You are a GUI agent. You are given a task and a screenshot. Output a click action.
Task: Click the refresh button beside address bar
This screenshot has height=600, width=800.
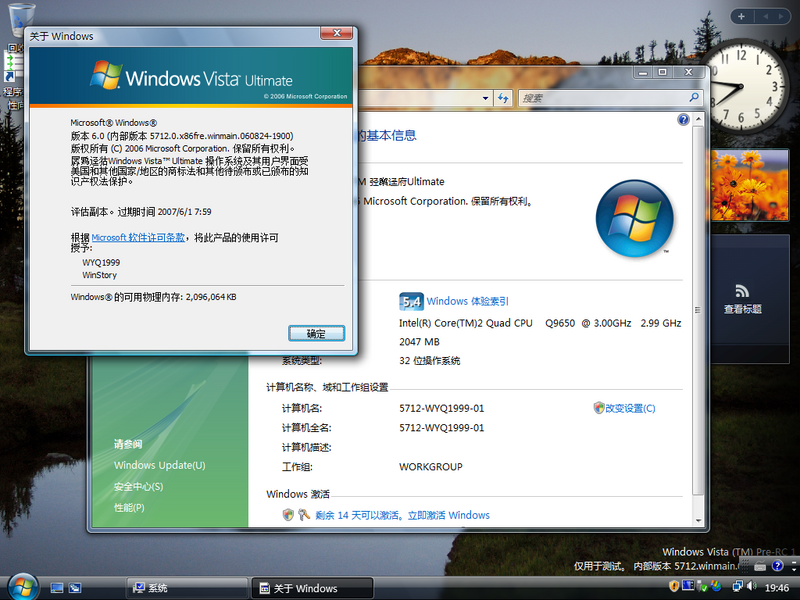point(504,98)
